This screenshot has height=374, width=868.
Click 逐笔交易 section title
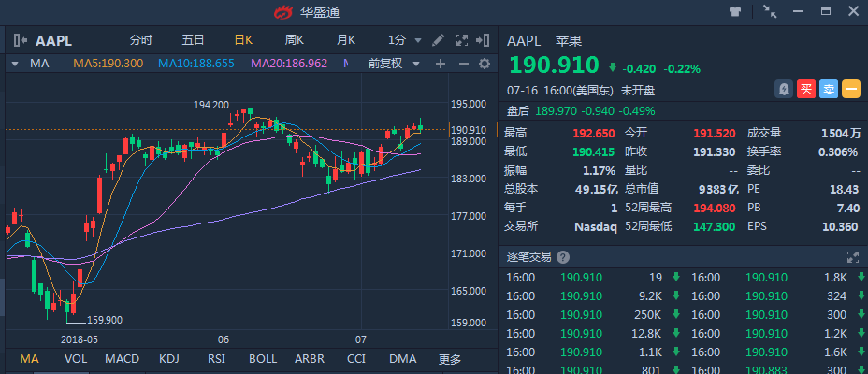(x=529, y=257)
